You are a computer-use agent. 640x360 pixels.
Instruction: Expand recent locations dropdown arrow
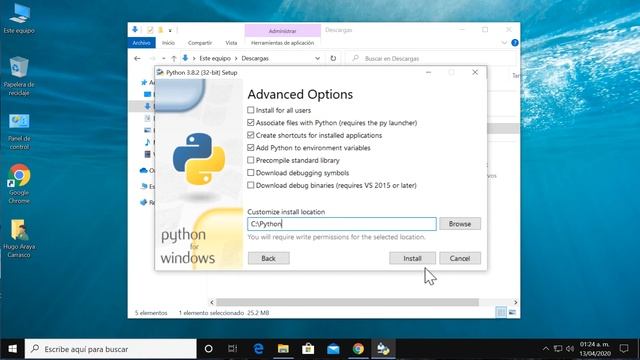[x=164, y=58]
